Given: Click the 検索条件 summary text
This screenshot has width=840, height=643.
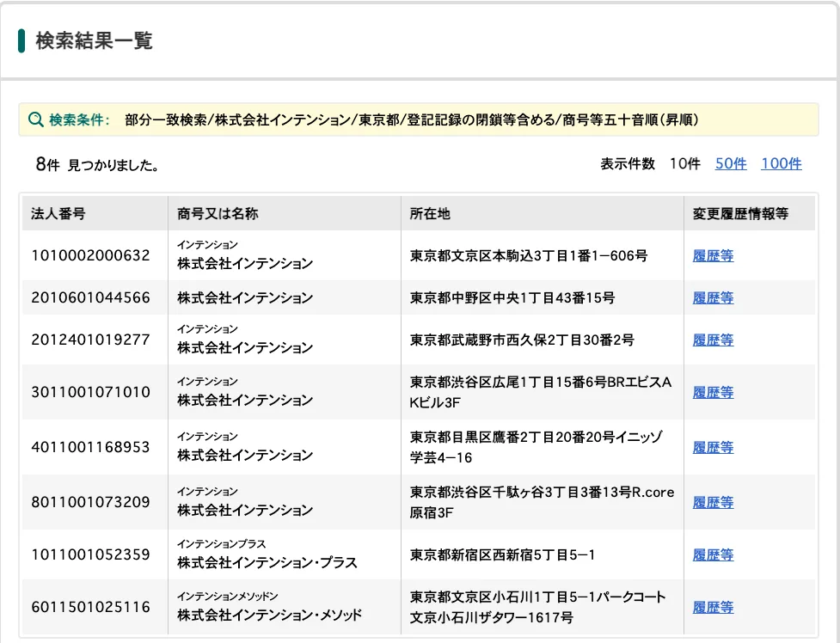Looking at the screenshot, I should click(x=412, y=119).
